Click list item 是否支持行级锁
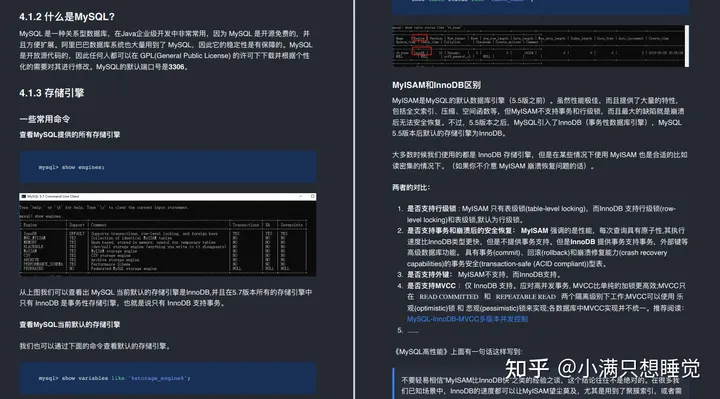Image resolution: width=720 pixels, height=399 pixels. 541,214
